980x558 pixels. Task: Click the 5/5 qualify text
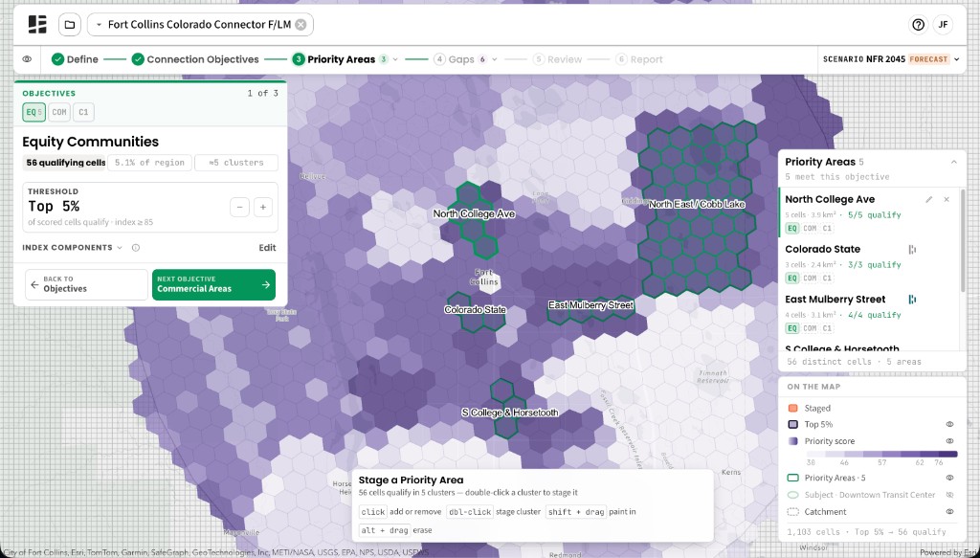(875, 215)
